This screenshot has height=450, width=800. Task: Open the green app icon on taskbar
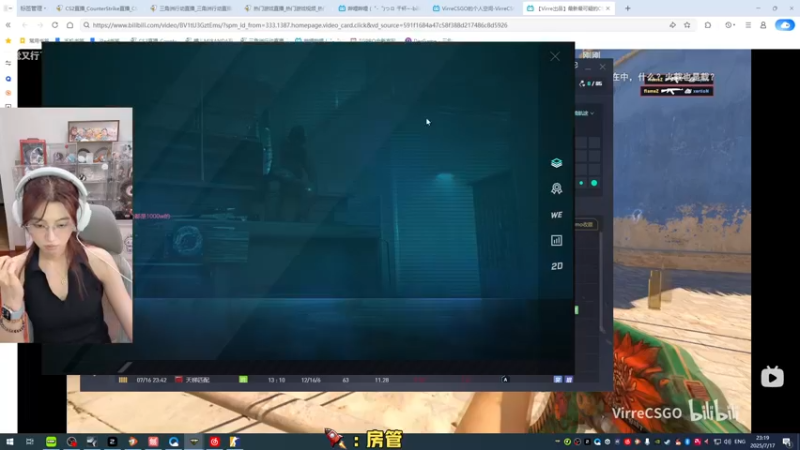pyautogui.click(x=51, y=442)
